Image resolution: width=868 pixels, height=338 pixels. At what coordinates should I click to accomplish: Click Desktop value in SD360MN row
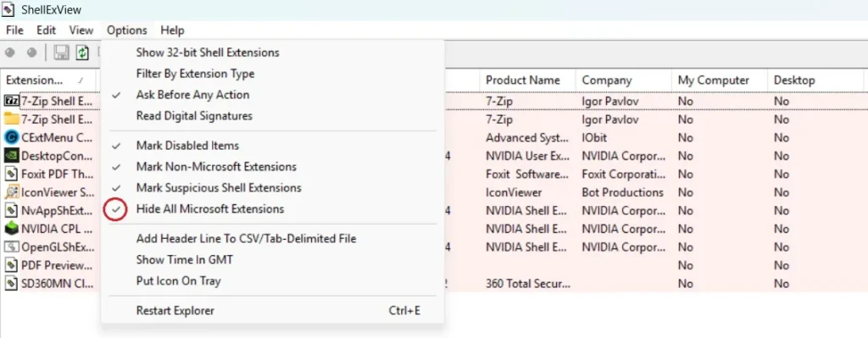coord(781,283)
